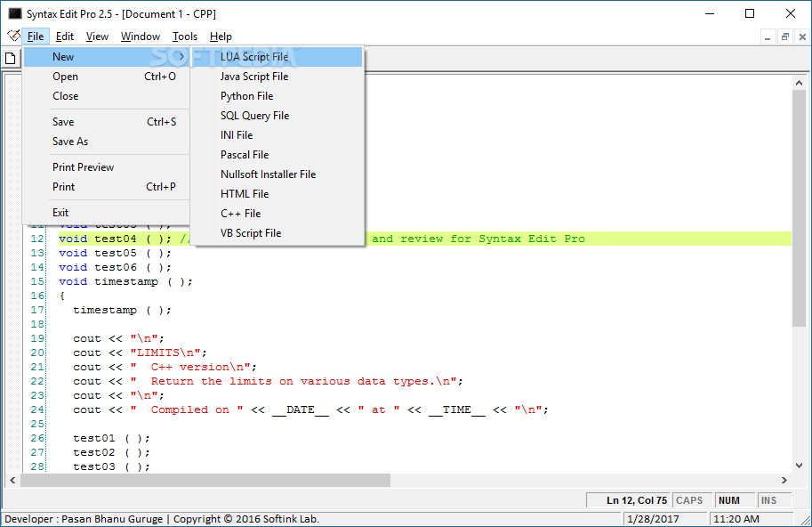This screenshot has height=527, width=812.
Task: Create a new Nullsoft Installer File
Action: tap(277, 174)
